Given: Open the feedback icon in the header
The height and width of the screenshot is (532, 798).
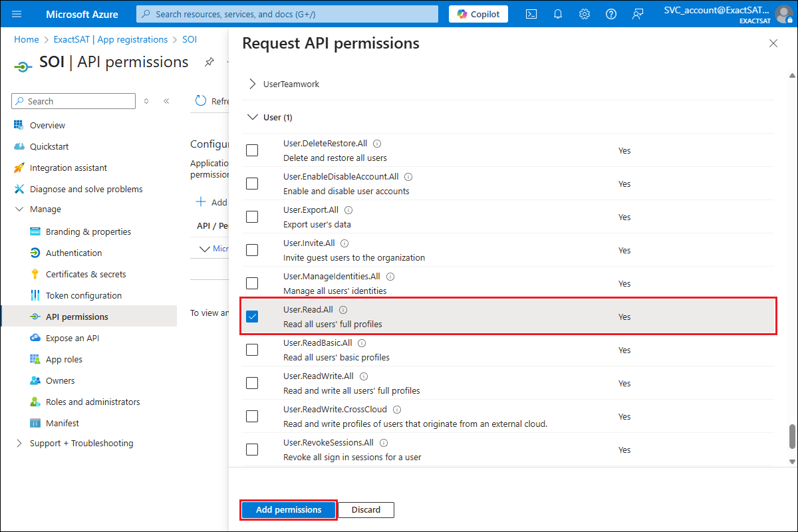Looking at the screenshot, I should point(638,14).
